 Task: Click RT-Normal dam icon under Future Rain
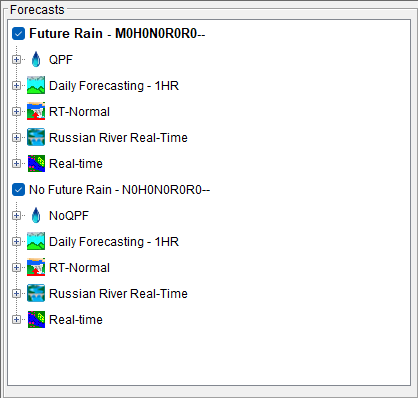36,111
